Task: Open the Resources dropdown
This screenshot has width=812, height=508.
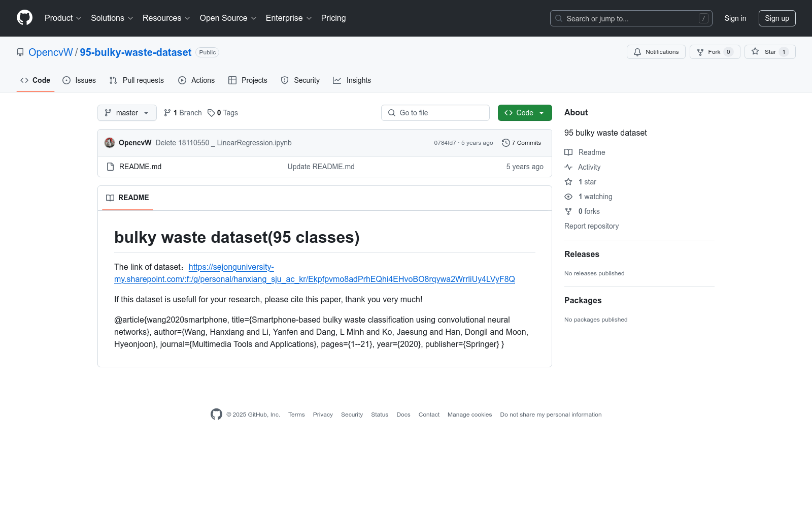Action: (x=166, y=18)
